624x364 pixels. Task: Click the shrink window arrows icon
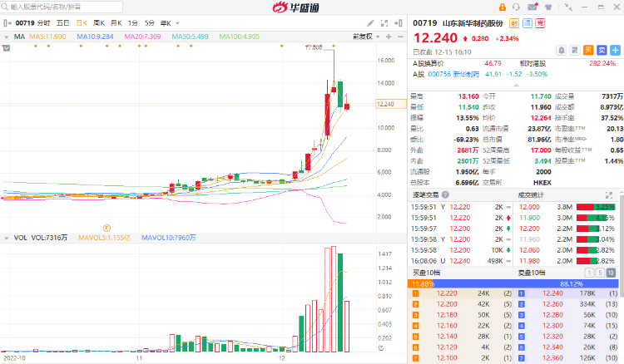coord(568,7)
